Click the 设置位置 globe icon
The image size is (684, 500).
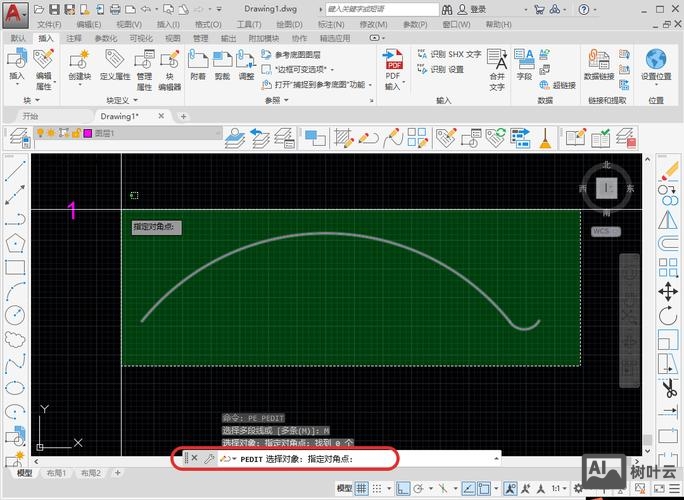656,63
